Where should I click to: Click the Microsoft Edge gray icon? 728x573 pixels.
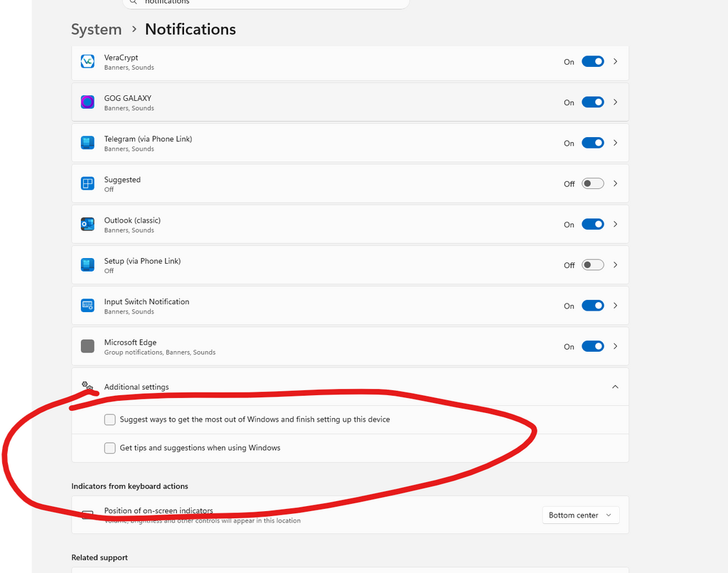tap(87, 346)
